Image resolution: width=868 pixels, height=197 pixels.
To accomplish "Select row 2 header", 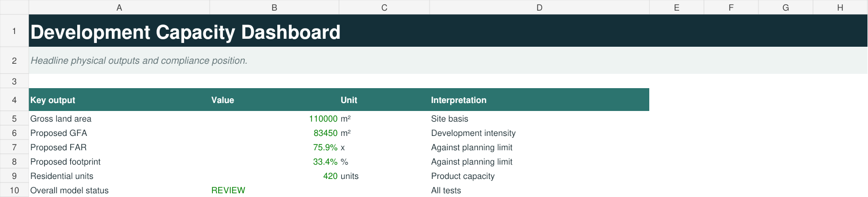I will tap(14, 61).
